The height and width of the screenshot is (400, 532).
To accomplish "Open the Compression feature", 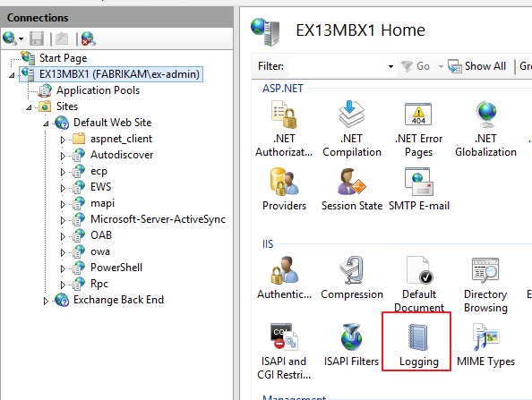I will pyautogui.click(x=352, y=278).
